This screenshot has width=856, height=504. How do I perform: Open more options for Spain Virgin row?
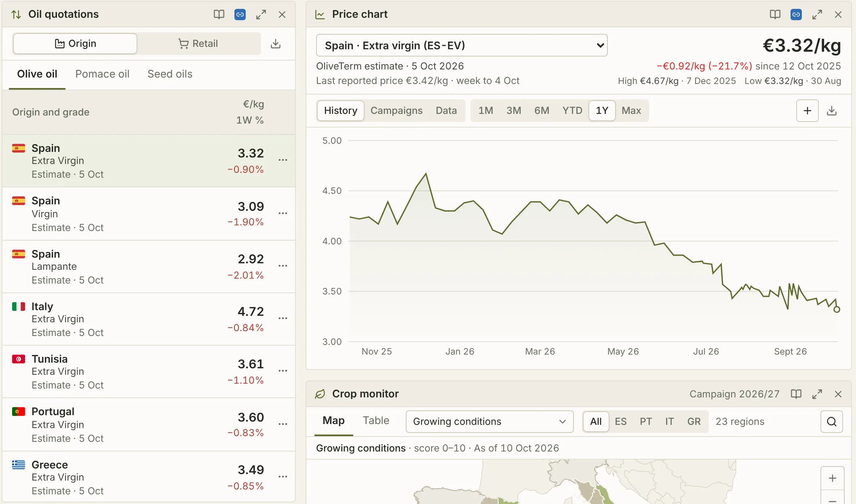[283, 213]
